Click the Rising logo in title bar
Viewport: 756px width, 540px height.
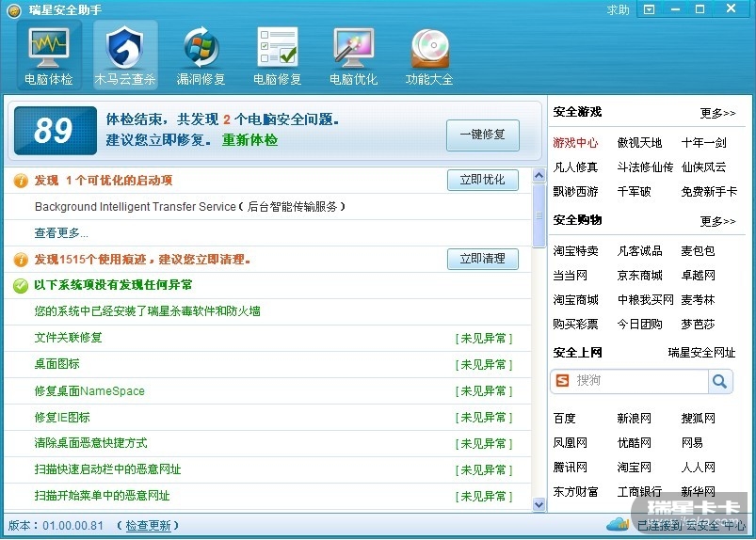(x=14, y=10)
